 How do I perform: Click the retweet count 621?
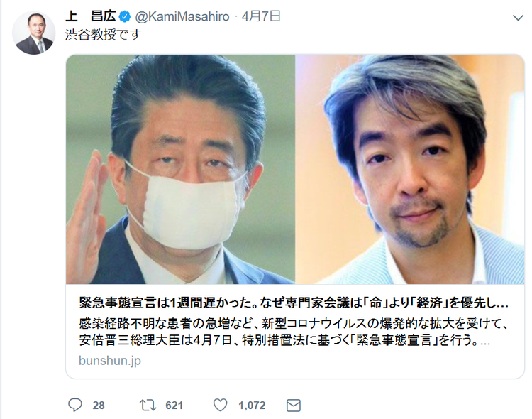pyautogui.click(x=174, y=406)
